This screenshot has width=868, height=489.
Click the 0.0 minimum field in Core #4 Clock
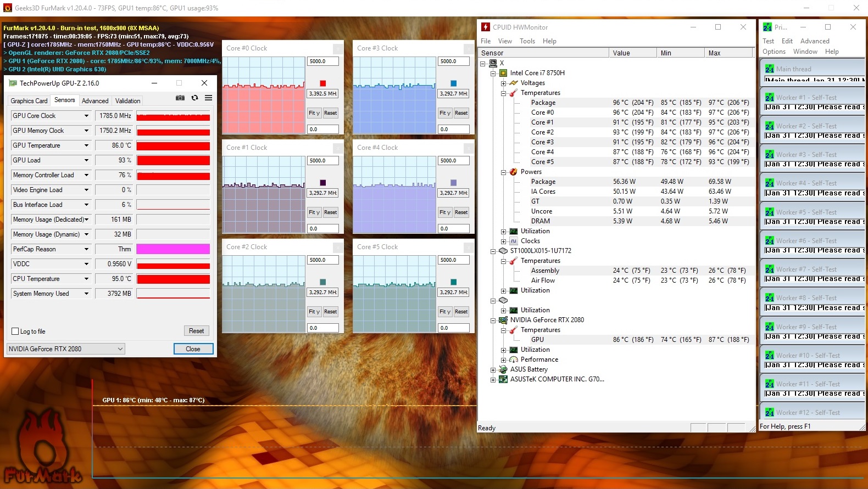pos(454,229)
